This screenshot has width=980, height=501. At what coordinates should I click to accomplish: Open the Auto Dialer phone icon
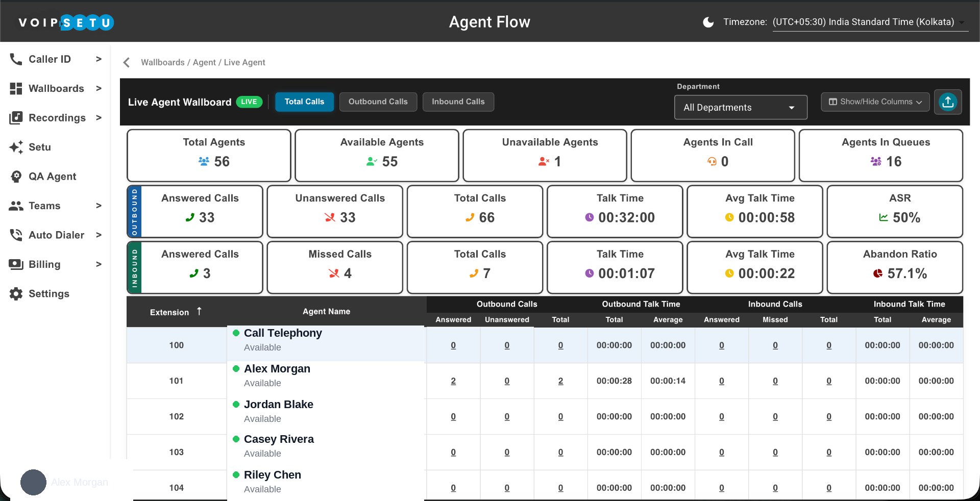[x=16, y=235]
